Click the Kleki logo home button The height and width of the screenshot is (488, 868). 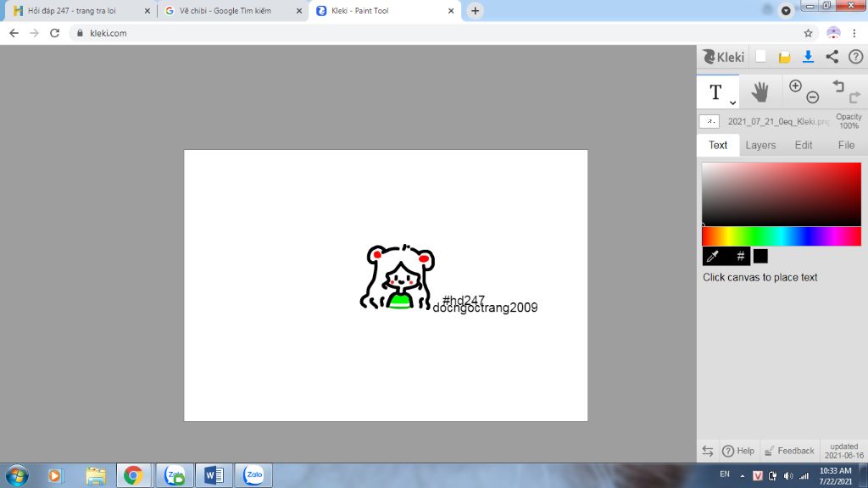[724, 57]
